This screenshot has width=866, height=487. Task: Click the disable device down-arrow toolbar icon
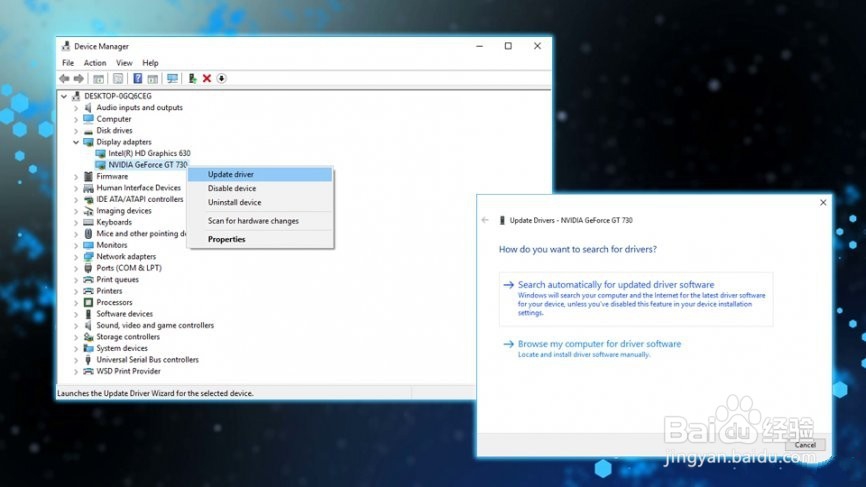tap(221, 78)
